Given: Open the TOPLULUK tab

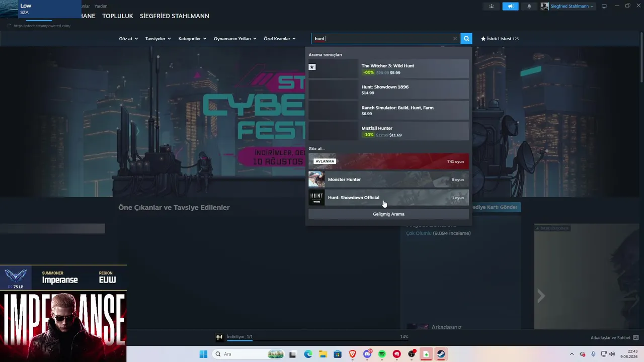Looking at the screenshot, I should 118,16.
